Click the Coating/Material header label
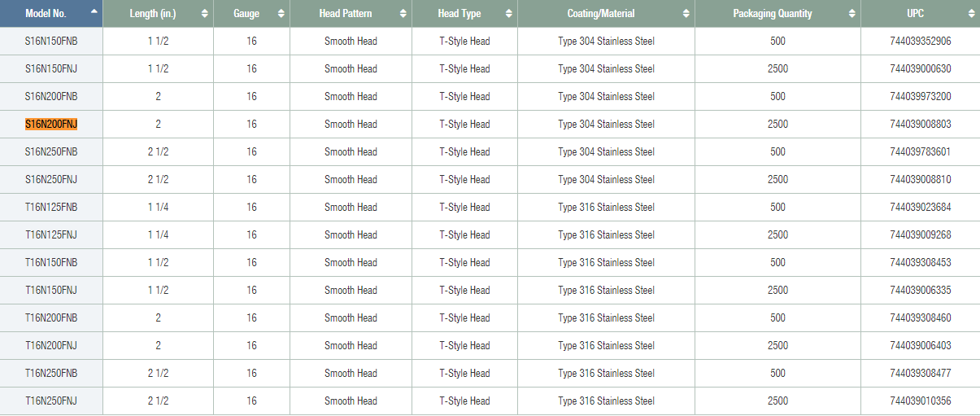980x416 pixels. tap(601, 14)
